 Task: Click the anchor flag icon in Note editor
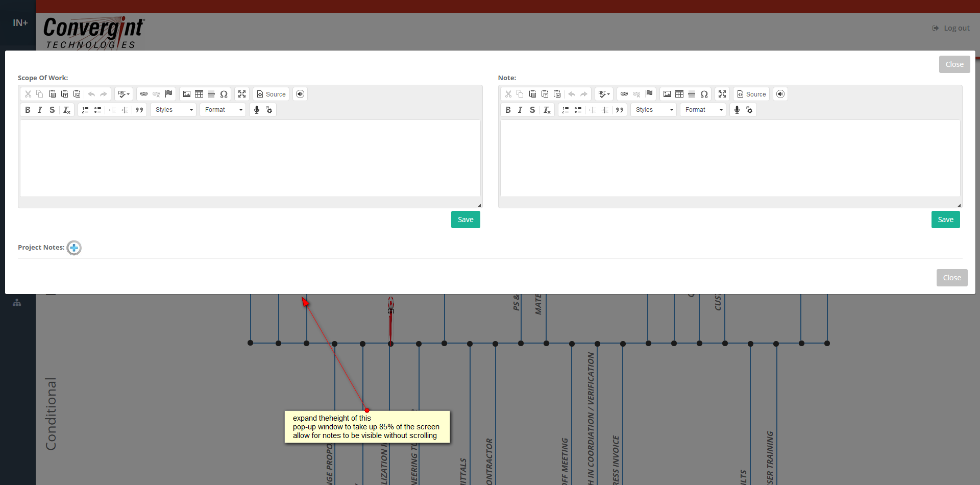click(x=649, y=94)
